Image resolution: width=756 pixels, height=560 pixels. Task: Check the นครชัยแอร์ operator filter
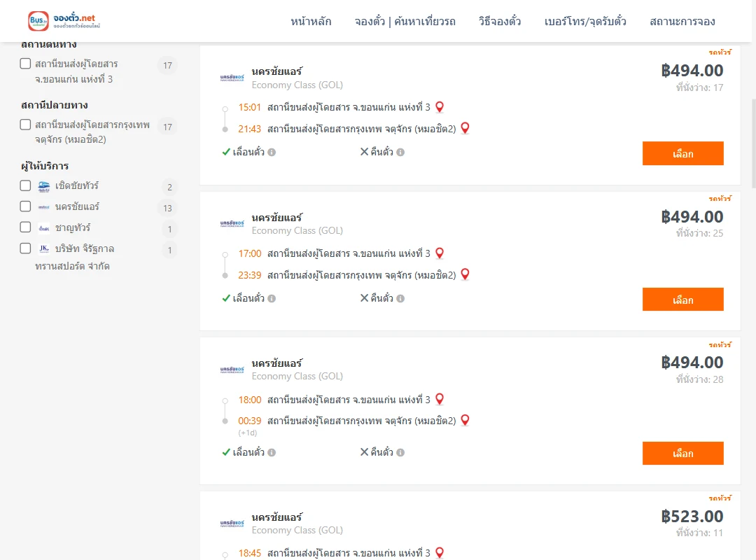(x=26, y=206)
